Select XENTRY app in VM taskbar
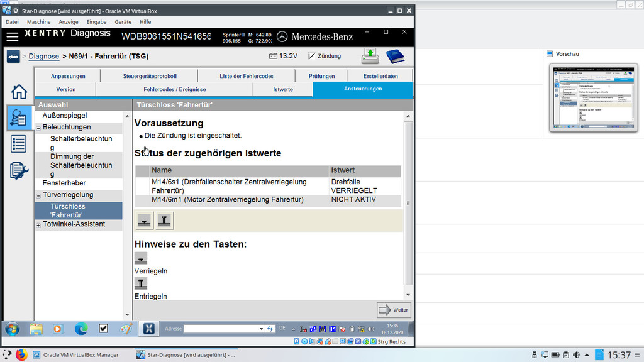 pos(148,329)
